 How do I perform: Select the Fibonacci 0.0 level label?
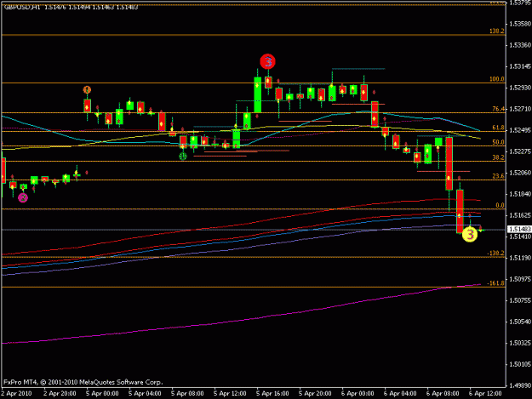point(500,205)
